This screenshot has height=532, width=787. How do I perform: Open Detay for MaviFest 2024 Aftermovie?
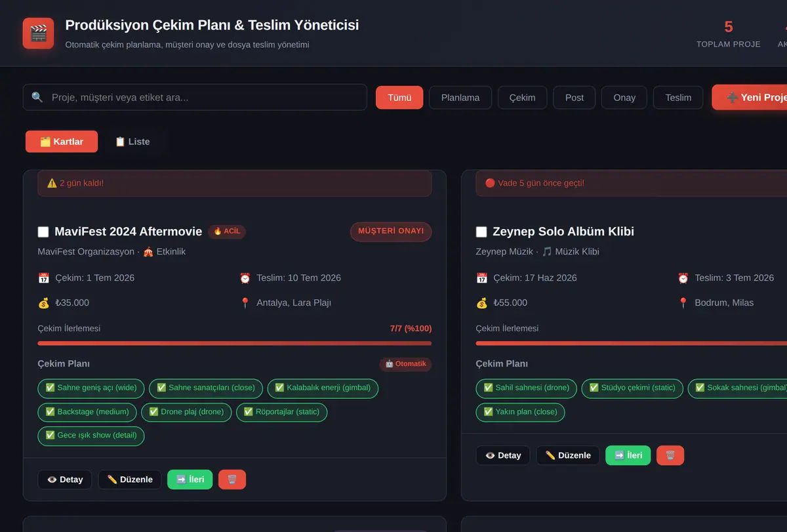(65, 480)
